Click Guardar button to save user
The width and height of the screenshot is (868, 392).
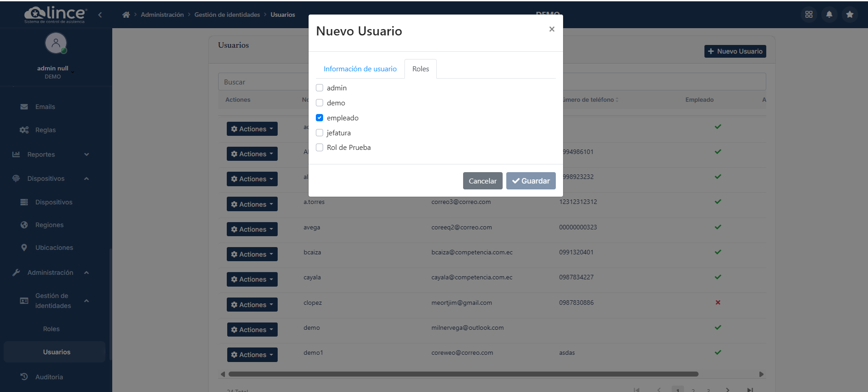531,181
